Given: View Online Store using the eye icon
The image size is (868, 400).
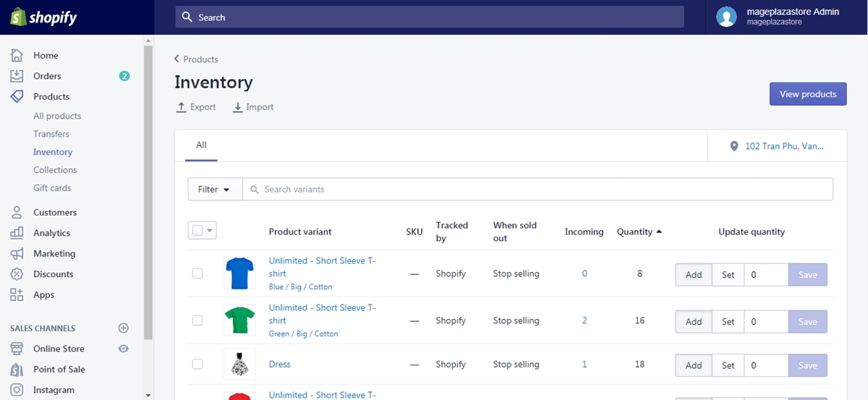Looking at the screenshot, I should pos(124,349).
